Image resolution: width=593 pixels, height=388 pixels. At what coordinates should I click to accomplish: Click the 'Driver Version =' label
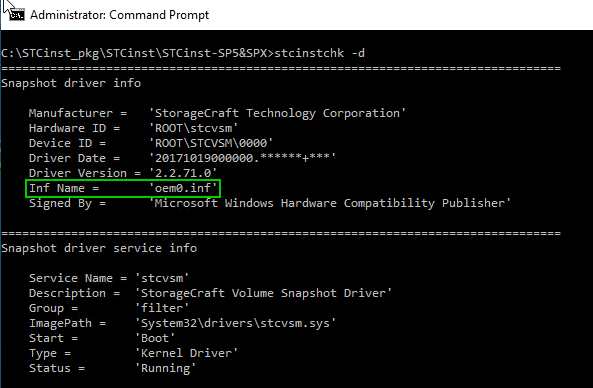(85, 173)
